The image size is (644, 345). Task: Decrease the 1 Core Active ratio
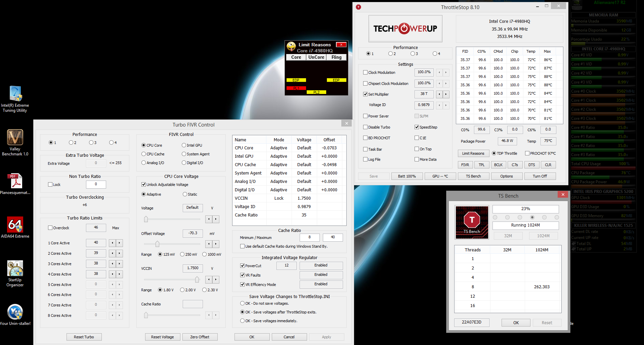pos(113,243)
